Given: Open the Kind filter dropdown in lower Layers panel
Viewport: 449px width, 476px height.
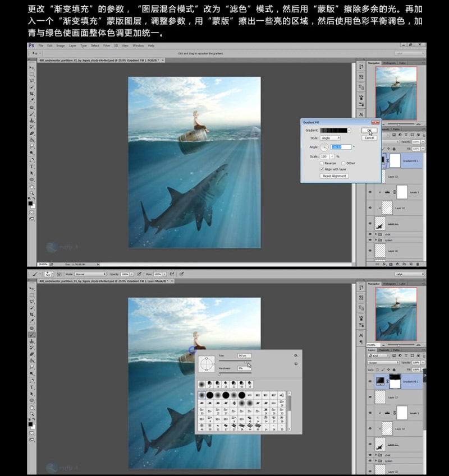Looking at the screenshot, I should point(378,355).
